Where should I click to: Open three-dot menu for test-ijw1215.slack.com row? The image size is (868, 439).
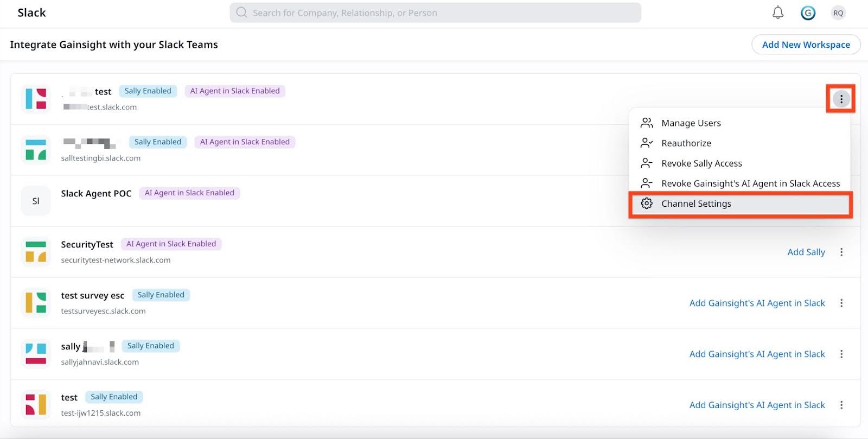pyautogui.click(x=841, y=405)
